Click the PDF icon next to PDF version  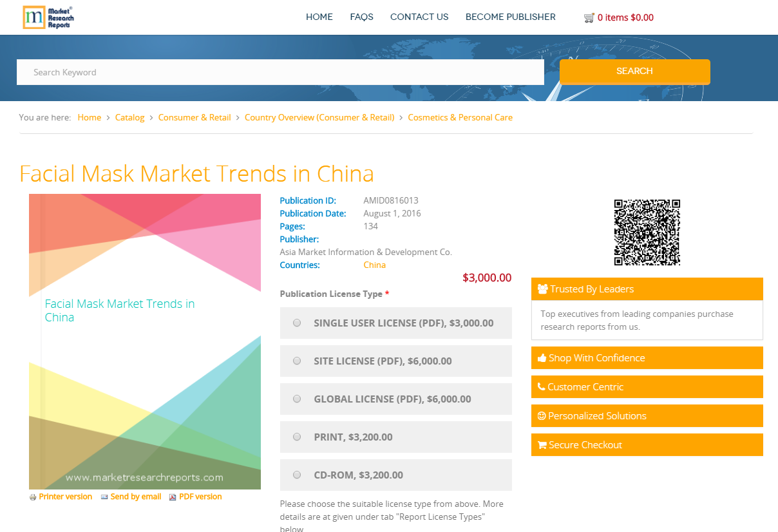click(172, 497)
